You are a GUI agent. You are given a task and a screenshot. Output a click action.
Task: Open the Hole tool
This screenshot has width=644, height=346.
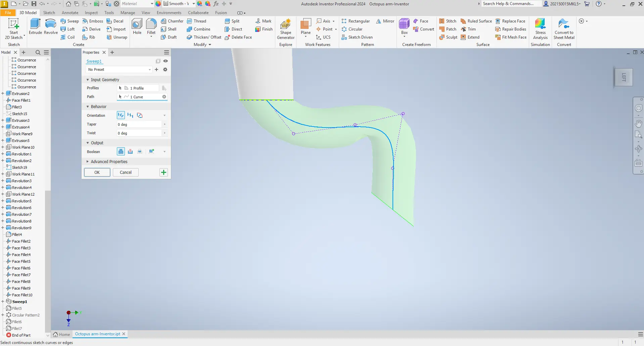pyautogui.click(x=137, y=27)
